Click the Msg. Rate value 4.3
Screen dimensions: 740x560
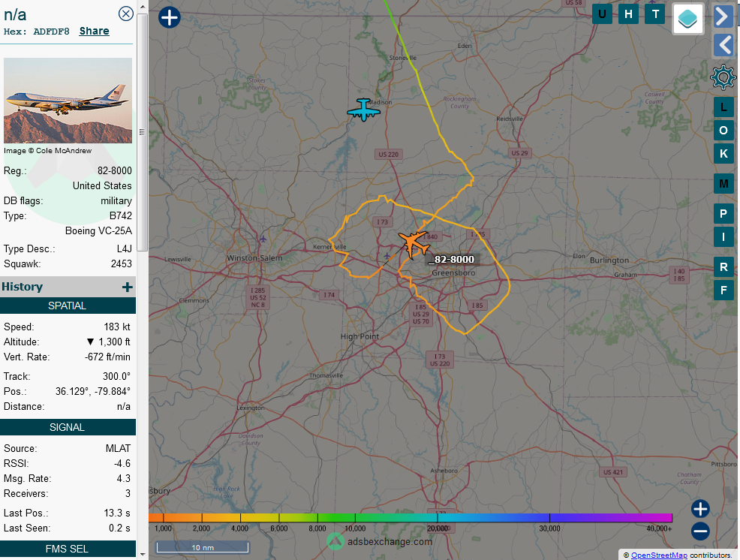click(x=124, y=479)
